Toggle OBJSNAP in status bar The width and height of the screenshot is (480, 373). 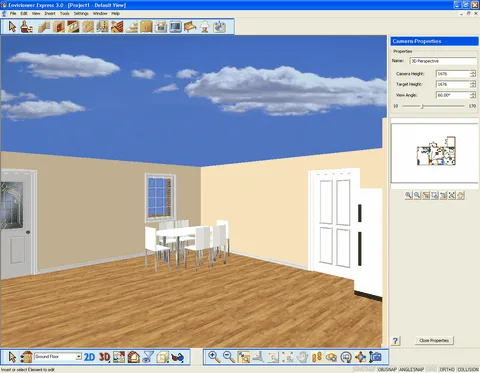[x=387, y=369]
